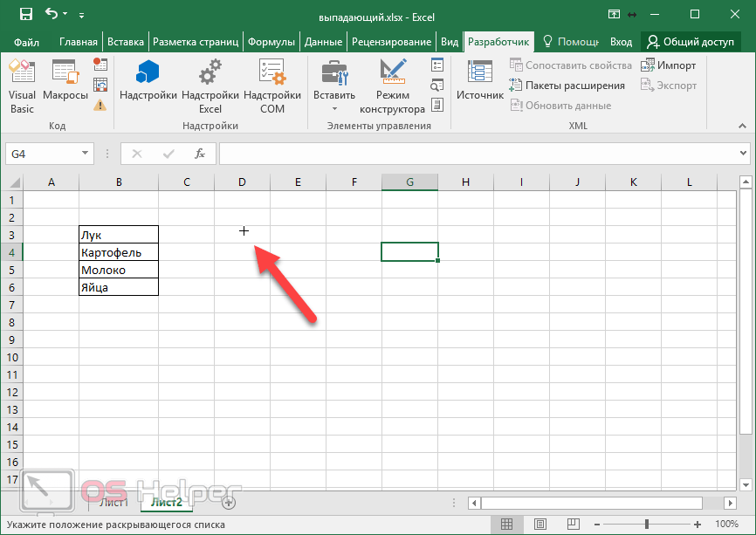Click Вход sign-in link
The image size is (756, 535).
[621, 42]
